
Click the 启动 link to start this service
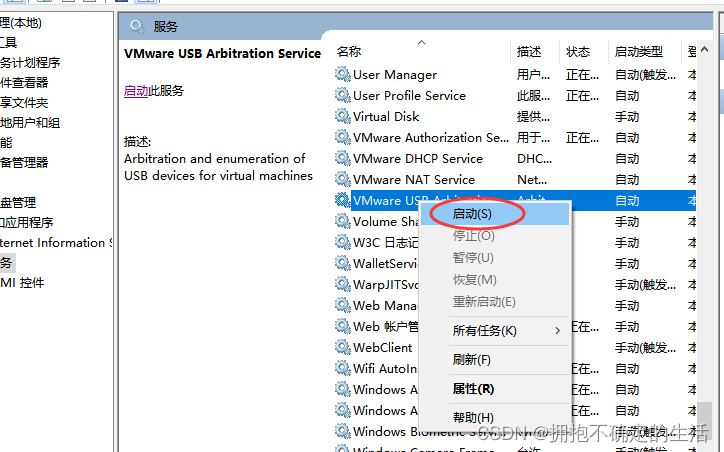tap(136, 91)
